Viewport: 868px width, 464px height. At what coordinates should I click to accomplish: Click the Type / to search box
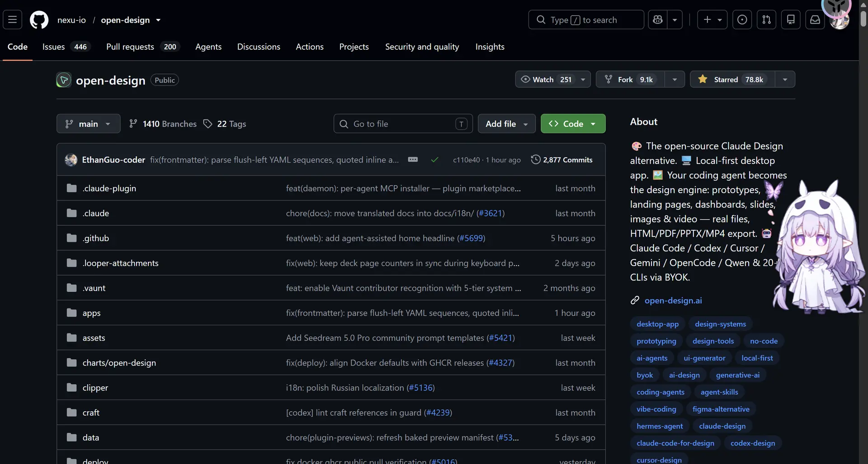click(x=586, y=20)
